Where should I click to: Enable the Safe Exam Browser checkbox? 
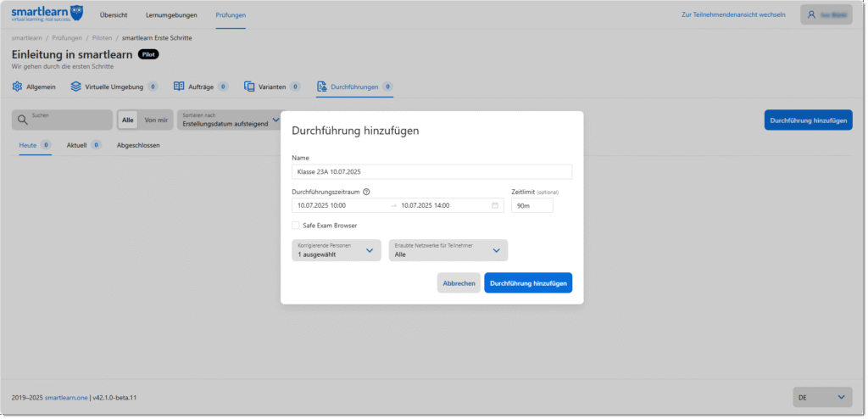(x=296, y=226)
